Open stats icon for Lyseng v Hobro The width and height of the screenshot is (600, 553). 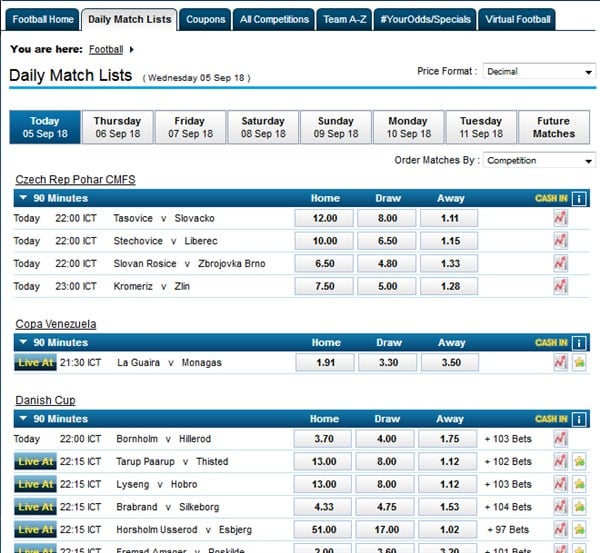[561, 484]
